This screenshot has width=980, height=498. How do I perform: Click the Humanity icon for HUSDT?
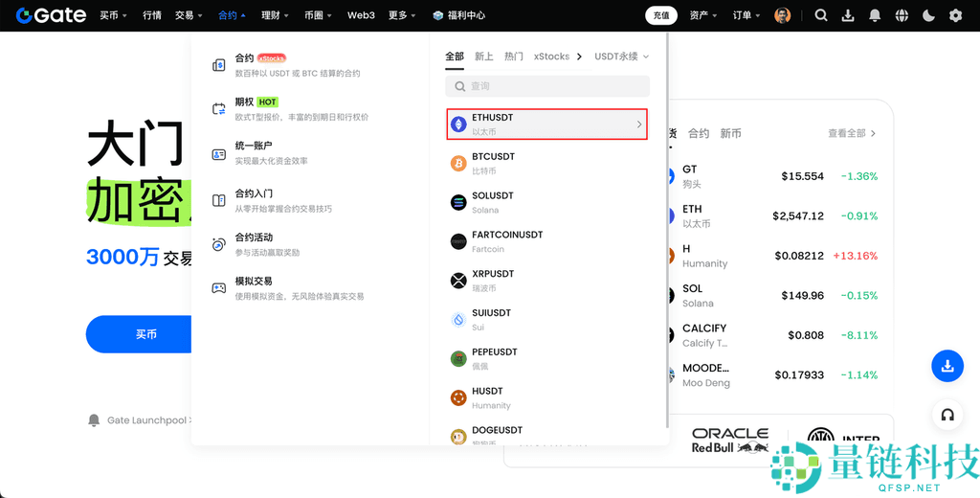point(458,397)
